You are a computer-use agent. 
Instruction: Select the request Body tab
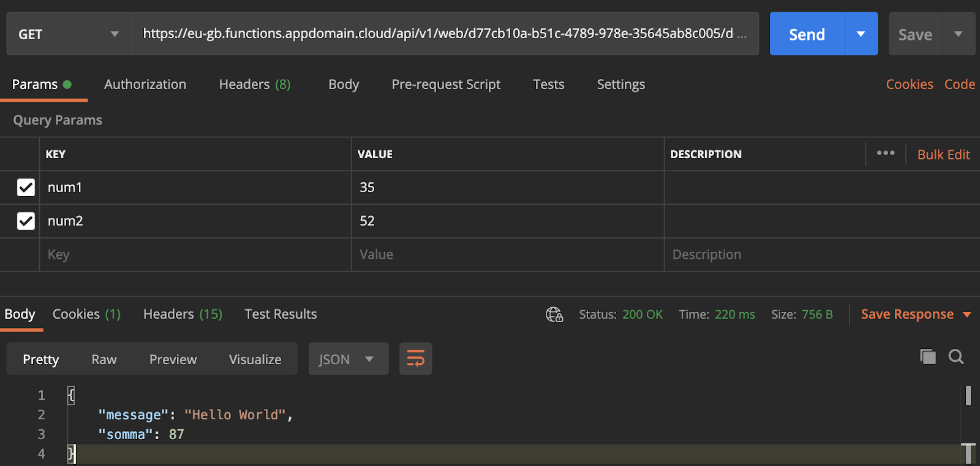[x=344, y=85]
